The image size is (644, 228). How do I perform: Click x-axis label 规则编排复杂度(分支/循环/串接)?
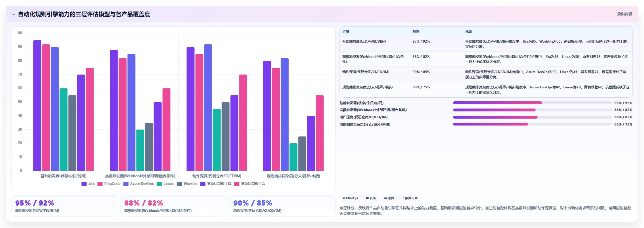pos(293,176)
